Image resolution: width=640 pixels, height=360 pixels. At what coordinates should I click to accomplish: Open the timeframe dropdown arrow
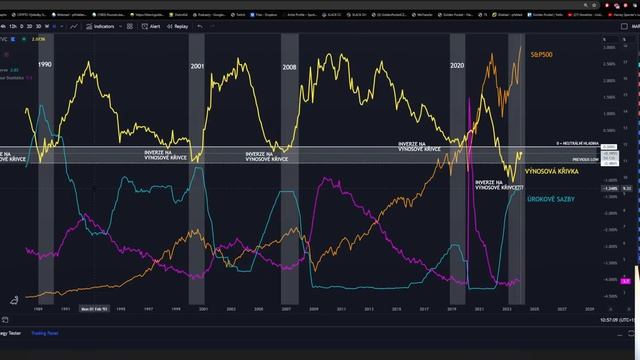[62, 26]
